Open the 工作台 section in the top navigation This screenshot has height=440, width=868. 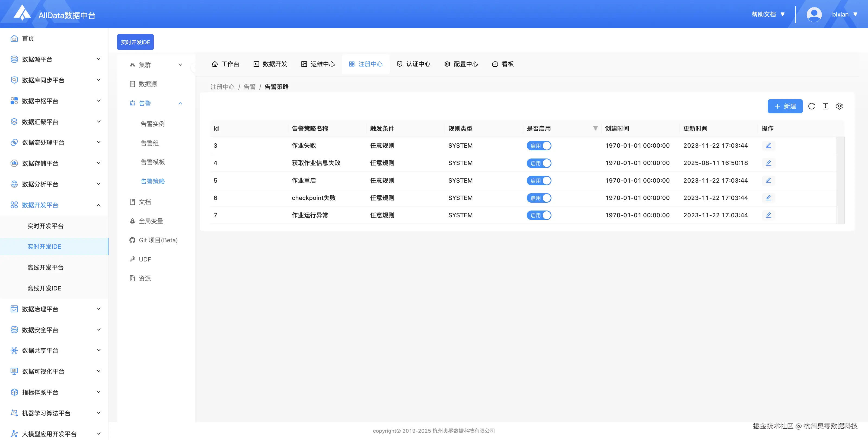226,64
